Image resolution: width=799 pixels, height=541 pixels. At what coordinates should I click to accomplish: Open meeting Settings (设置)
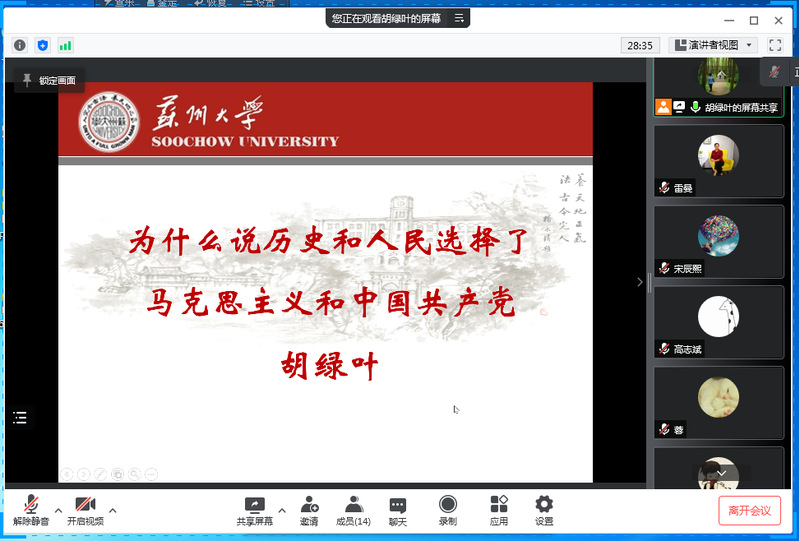pos(544,505)
